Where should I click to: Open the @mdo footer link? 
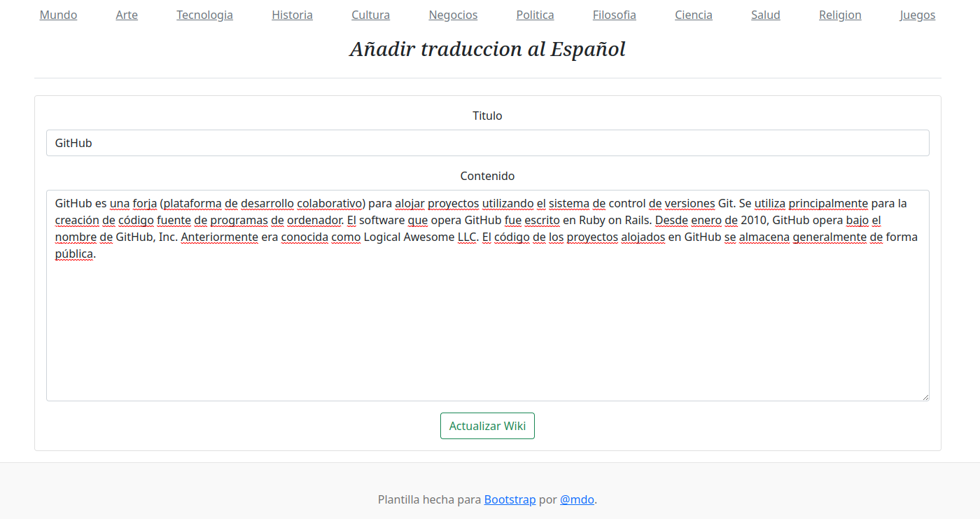click(x=577, y=499)
